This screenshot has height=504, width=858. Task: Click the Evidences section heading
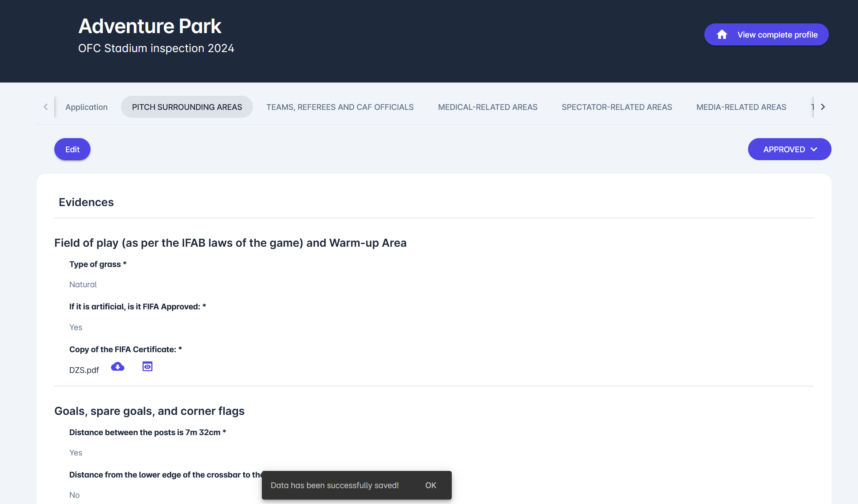pyautogui.click(x=86, y=203)
